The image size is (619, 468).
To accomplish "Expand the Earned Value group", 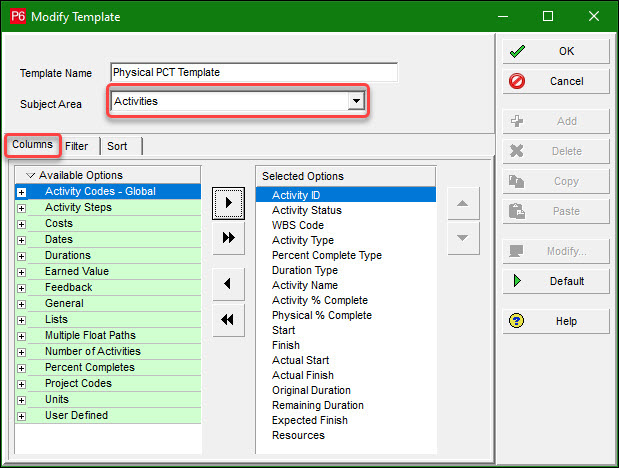I will (x=22, y=272).
